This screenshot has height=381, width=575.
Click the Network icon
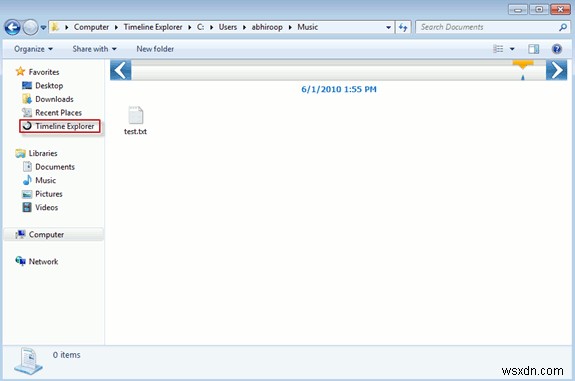(x=21, y=261)
